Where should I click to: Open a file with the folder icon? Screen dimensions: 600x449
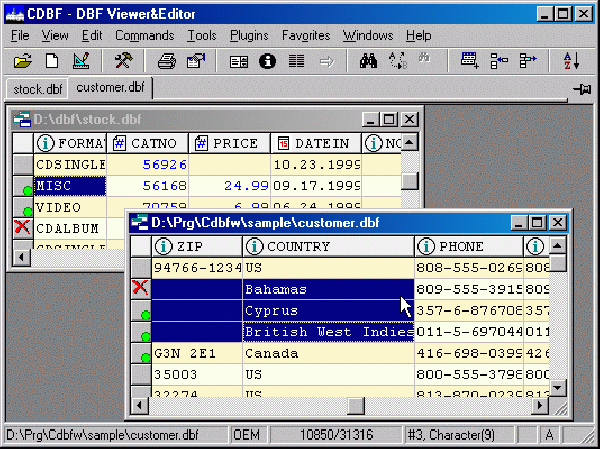(x=23, y=61)
